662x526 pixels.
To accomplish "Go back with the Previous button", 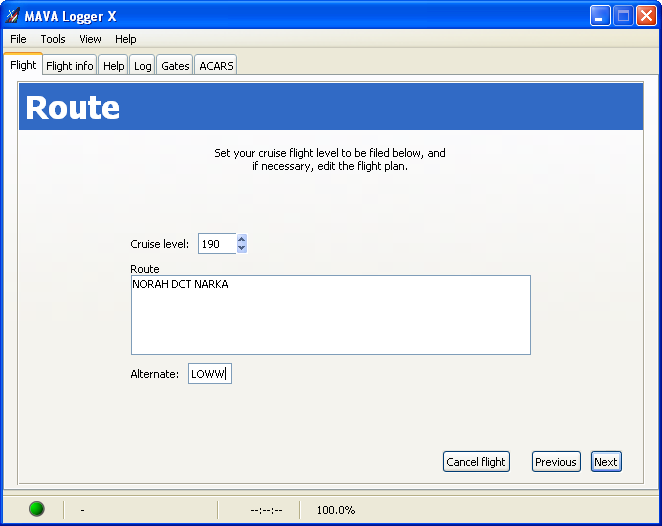I will pos(556,461).
